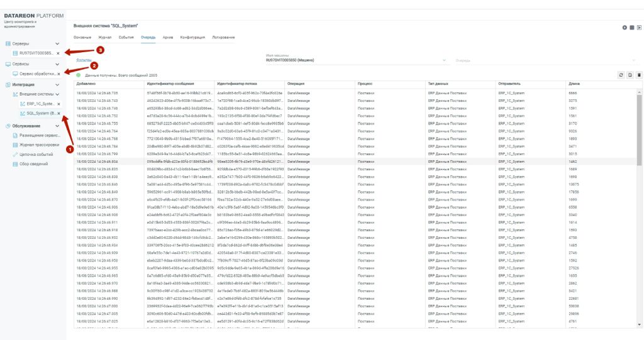Select row added 18/08/2024 14:26:46.804
Screen dimensions: 644x340
(355, 162)
